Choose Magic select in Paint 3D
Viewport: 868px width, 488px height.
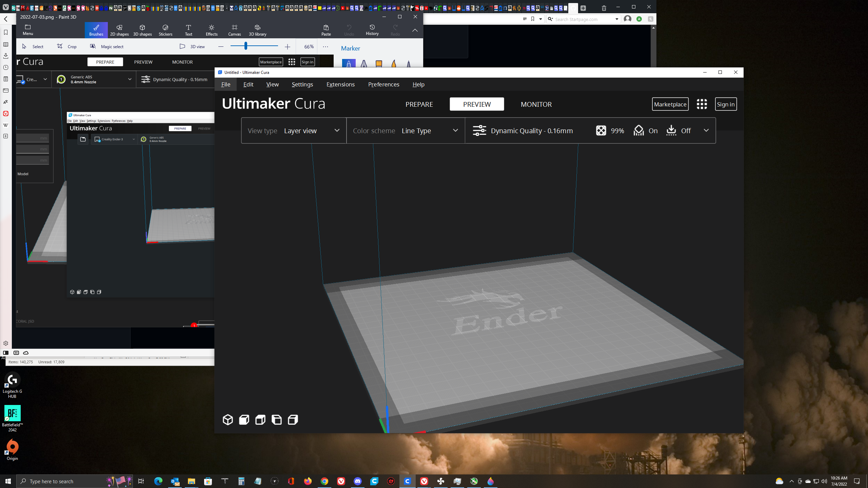click(107, 46)
